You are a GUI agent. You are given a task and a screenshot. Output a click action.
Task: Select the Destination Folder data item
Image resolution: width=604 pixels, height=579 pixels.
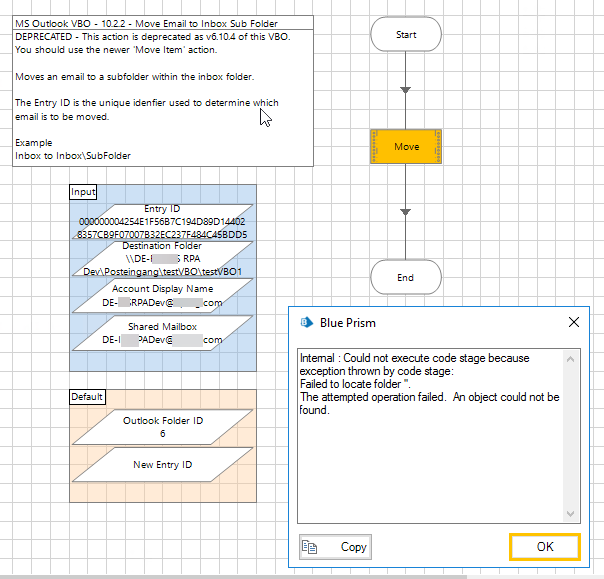point(162,258)
